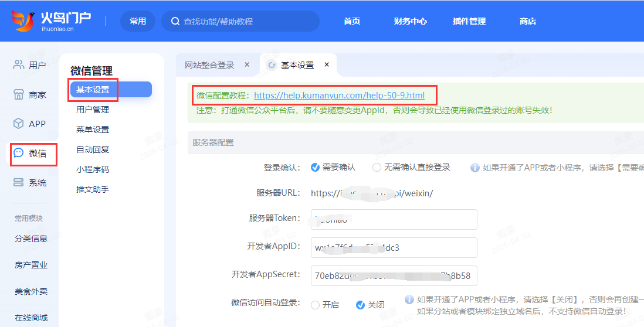This screenshot has width=644, height=327.
Task: Open 商店 in top navigation
Action: (x=528, y=21)
